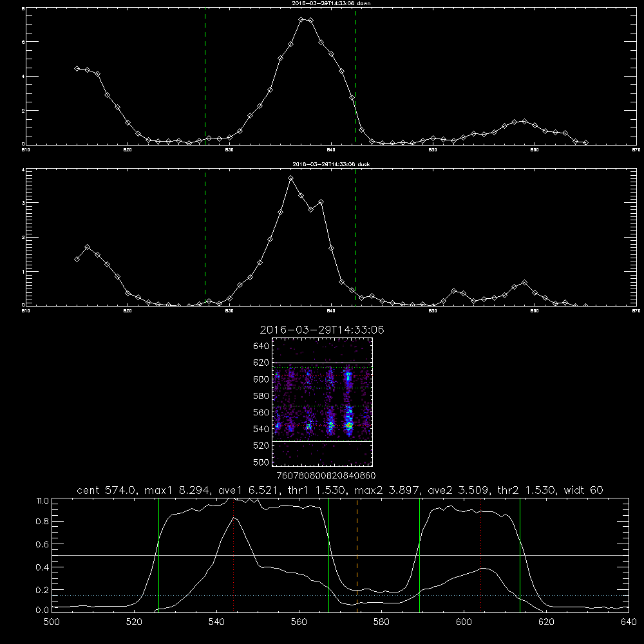The height and width of the screenshot is (644, 644).
Task: Click the highest peak marker in dawn plot
Action: (x=301, y=20)
